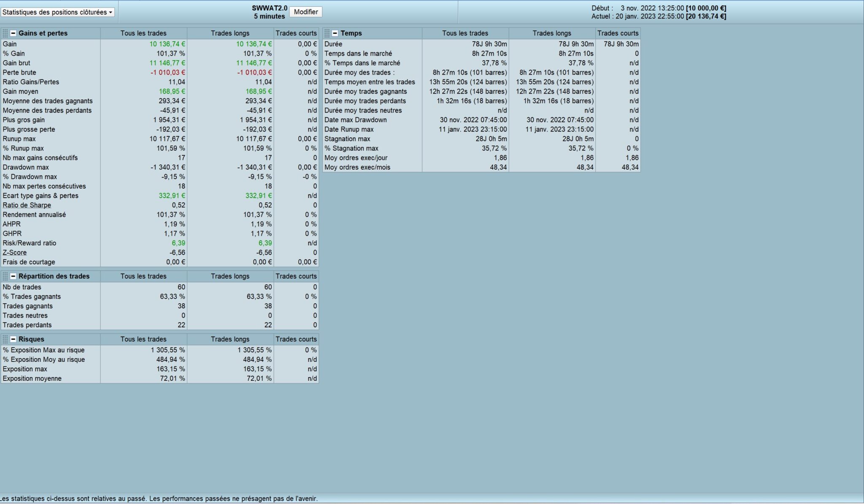Click the grip handle of Répartition des trades
864x504 pixels.
point(5,276)
